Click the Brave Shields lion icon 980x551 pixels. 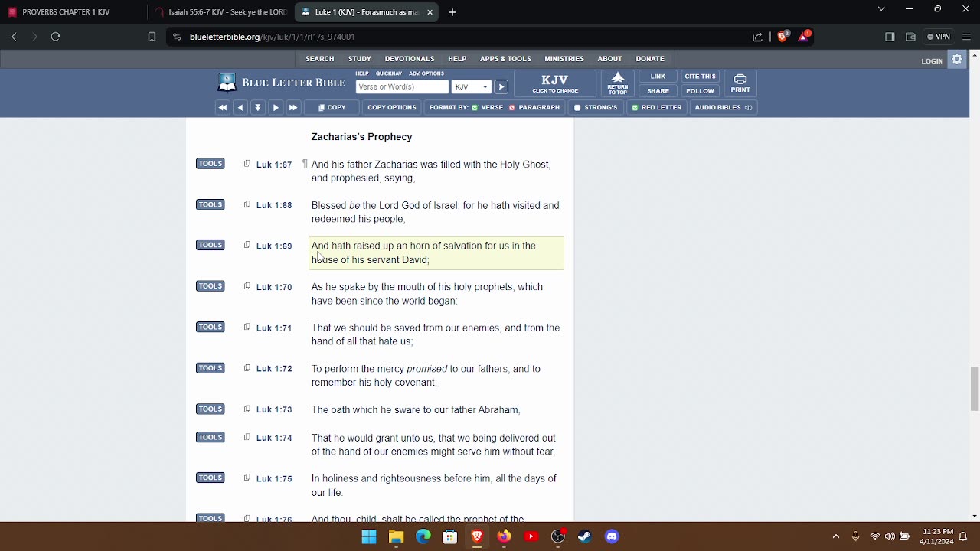782,37
